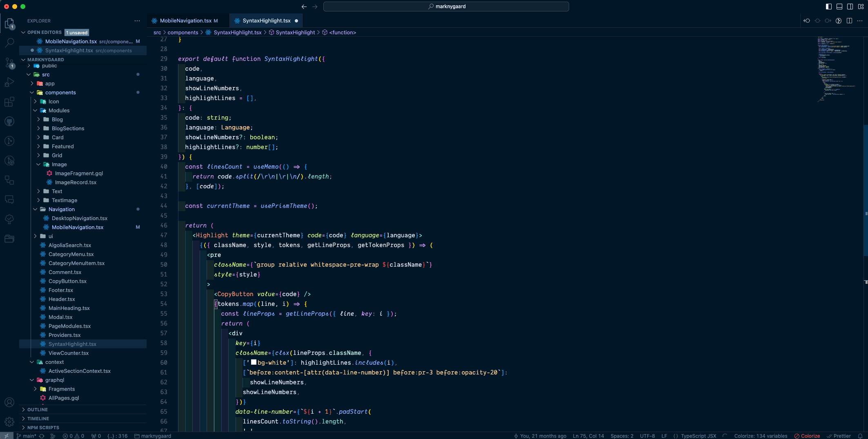Open the Manage settings gear

tap(9, 422)
